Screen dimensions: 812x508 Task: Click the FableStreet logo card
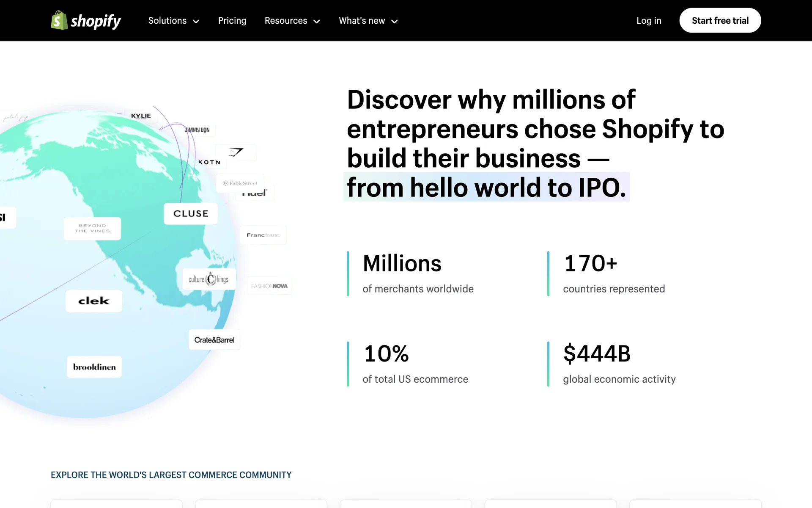coord(240,183)
